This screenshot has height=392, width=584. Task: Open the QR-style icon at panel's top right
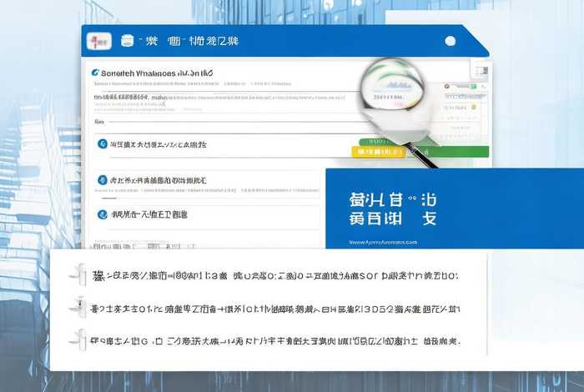[x=481, y=71]
